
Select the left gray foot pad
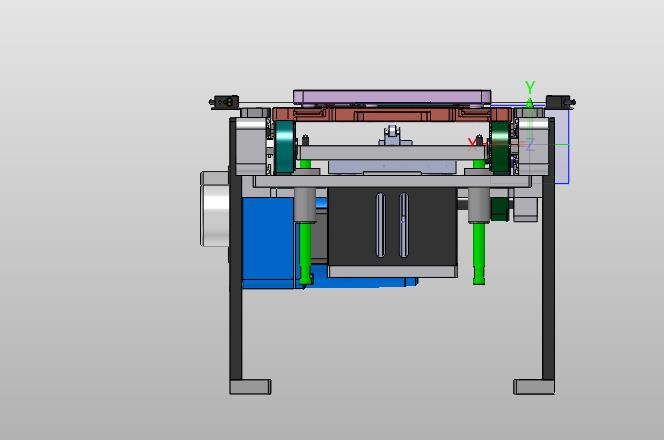point(250,387)
